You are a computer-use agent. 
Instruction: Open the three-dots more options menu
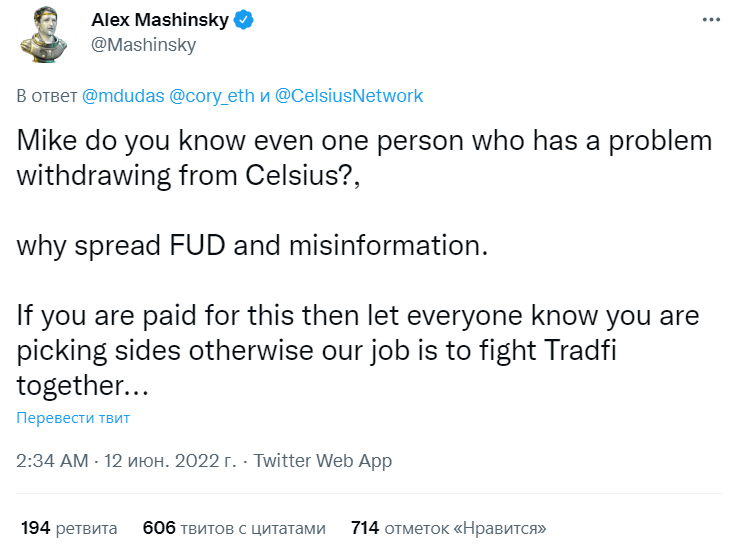(709, 20)
